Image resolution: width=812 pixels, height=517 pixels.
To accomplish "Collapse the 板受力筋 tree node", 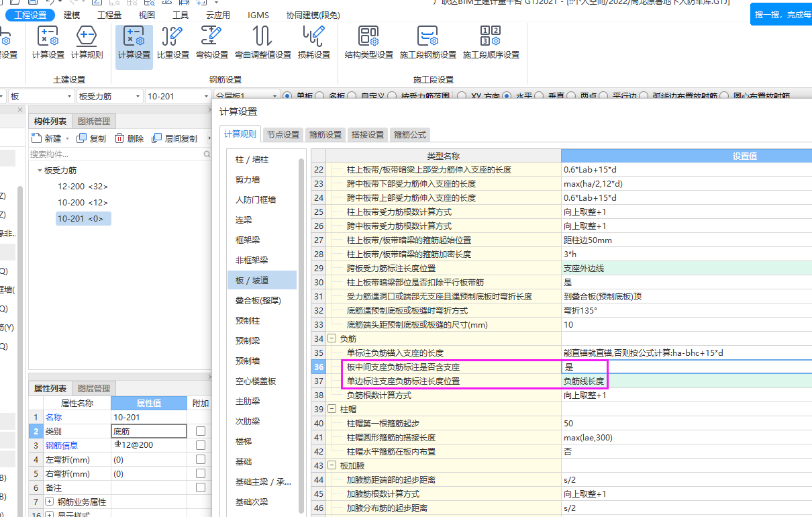I will [40, 171].
